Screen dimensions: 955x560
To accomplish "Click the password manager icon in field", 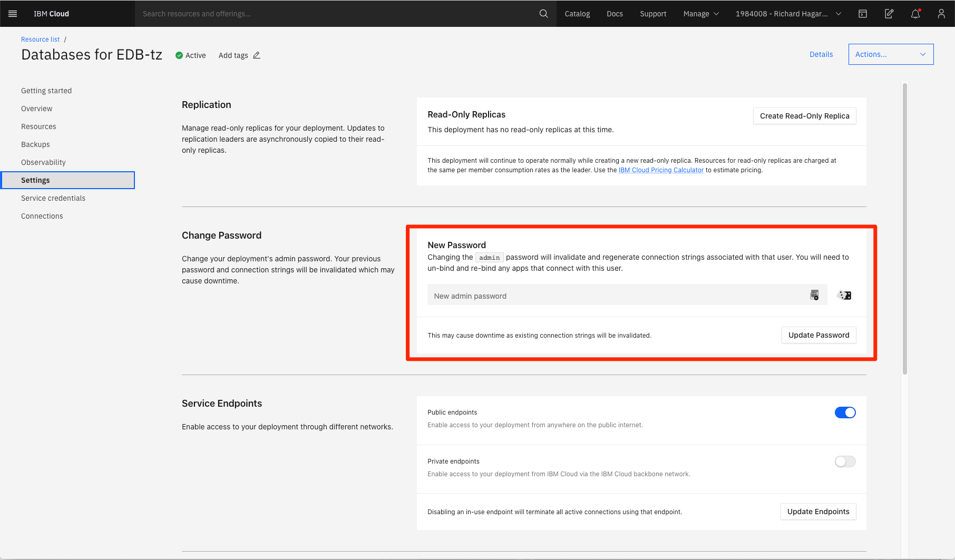I will pyautogui.click(x=814, y=295).
